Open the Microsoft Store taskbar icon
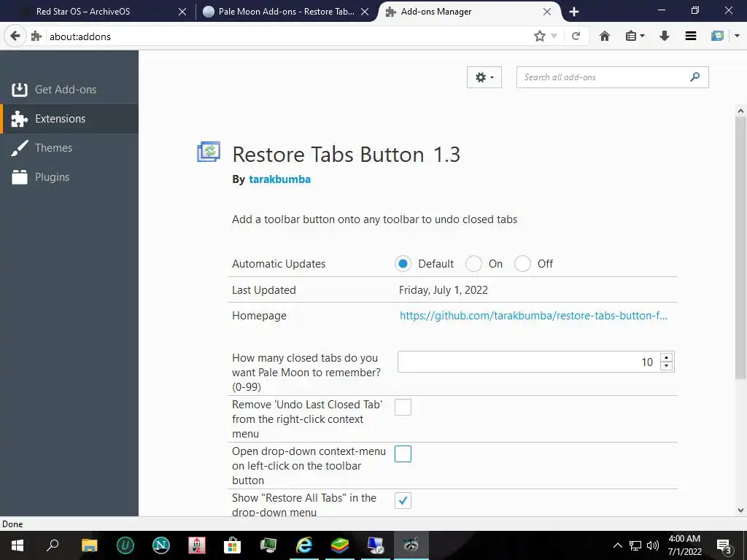 (x=233, y=545)
